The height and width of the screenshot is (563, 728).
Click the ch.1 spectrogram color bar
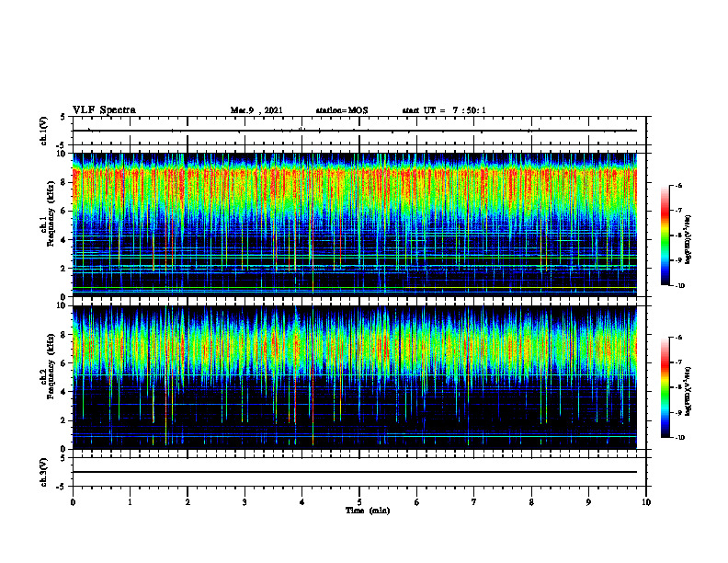(x=665, y=236)
